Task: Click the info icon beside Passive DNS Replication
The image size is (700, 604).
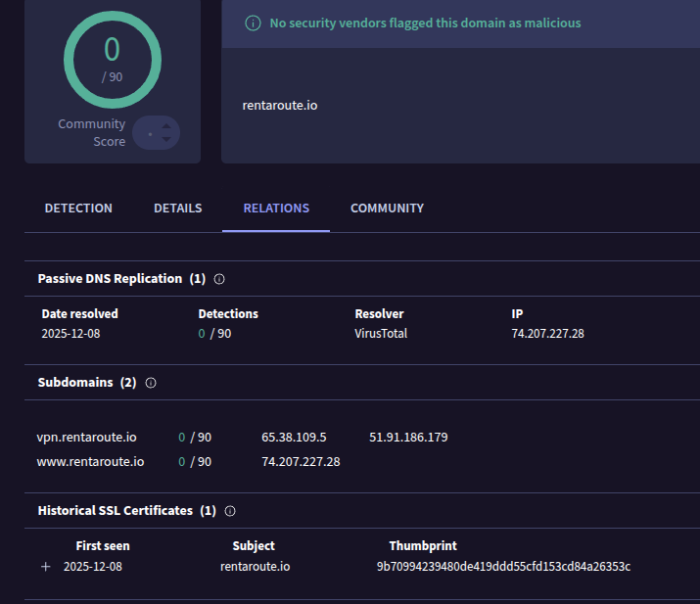Action: click(219, 279)
